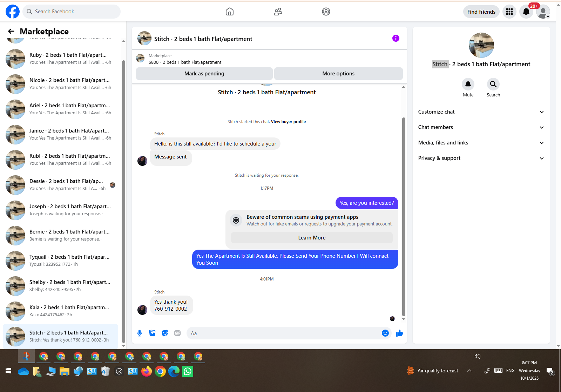This screenshot has width=561, height=392.
Task: Click the Find friends button
Action: [481, 12]
